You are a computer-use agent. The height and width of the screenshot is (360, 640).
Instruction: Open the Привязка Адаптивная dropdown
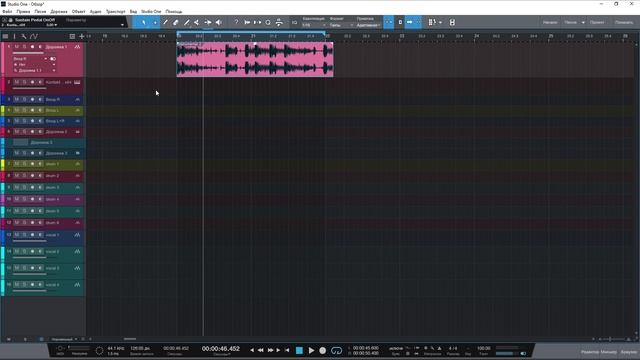[368, 25]
